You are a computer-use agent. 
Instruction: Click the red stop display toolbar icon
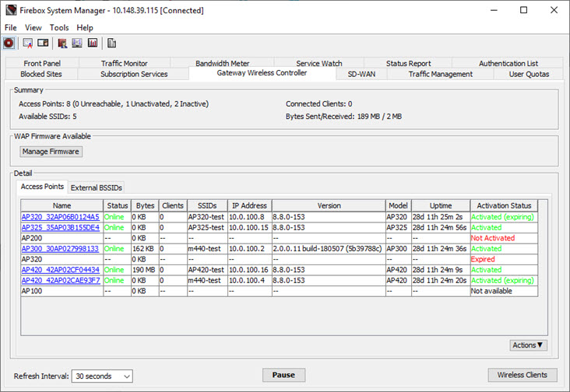click(9, 43)
